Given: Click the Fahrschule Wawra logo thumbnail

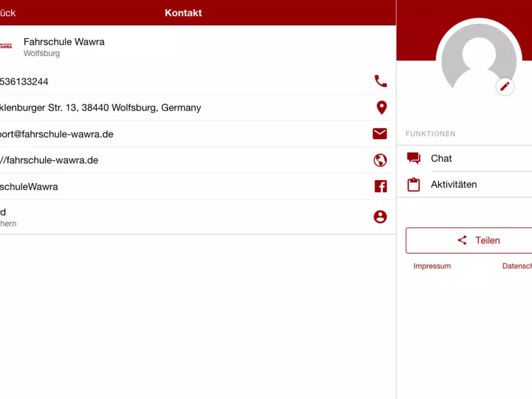Looking at the screenshot, I should (x=6, y=46).
